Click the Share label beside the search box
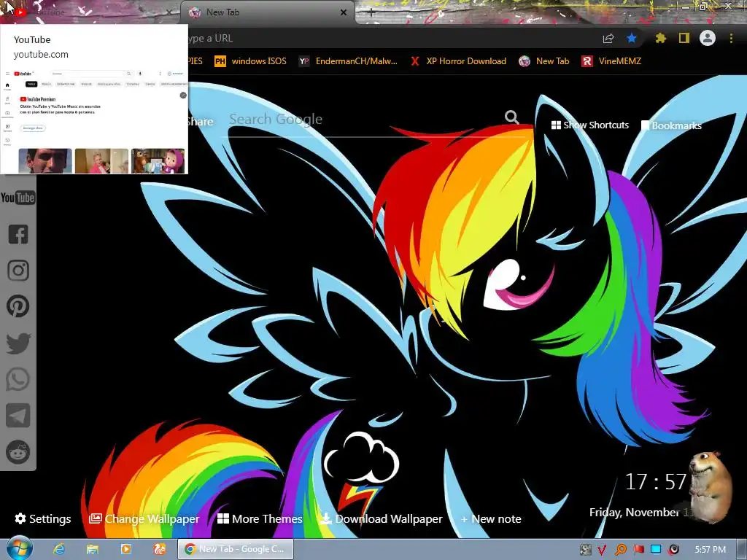The height and width of the screenshot is (560, 747). (x=200, y=122)
